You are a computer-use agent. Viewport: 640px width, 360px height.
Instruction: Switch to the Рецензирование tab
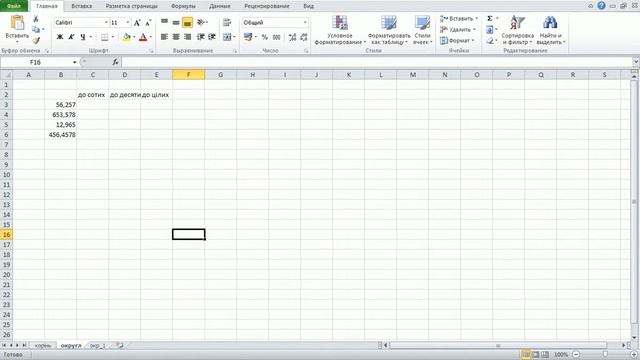pyautogui.click(x=267, y=6)
